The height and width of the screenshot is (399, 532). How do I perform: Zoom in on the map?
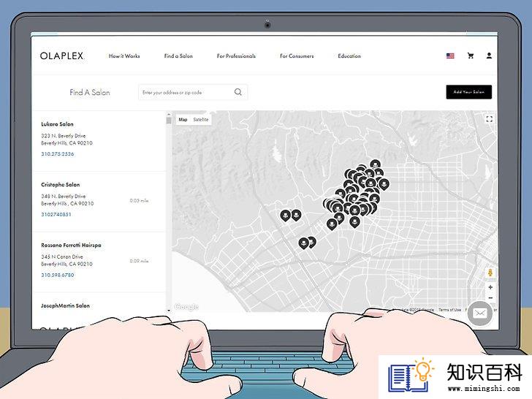(x=490, y=287)
